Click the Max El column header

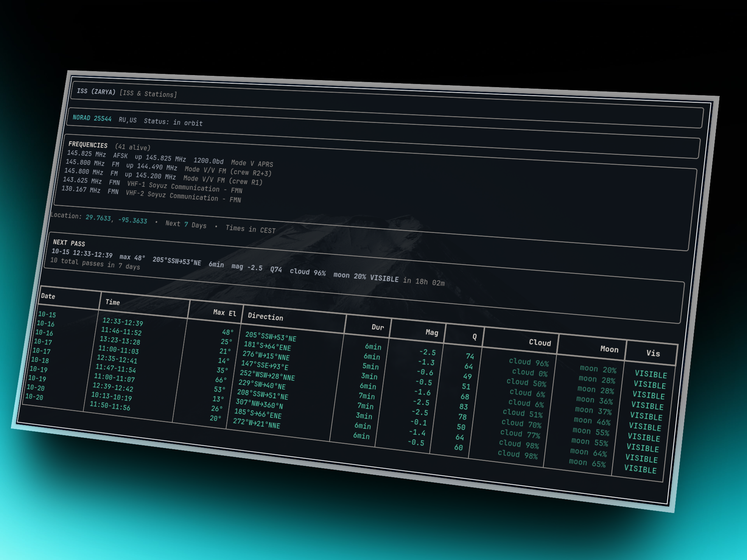tap(224, 313)
